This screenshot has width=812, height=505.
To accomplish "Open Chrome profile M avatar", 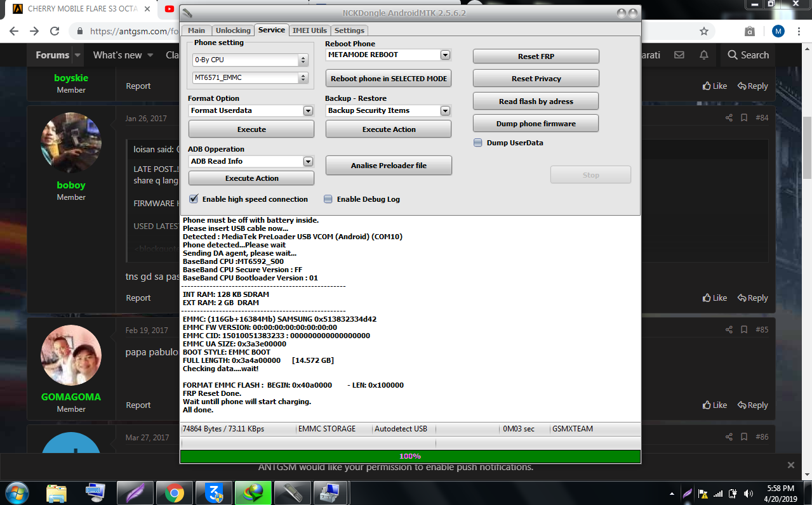I will point(778,31).
